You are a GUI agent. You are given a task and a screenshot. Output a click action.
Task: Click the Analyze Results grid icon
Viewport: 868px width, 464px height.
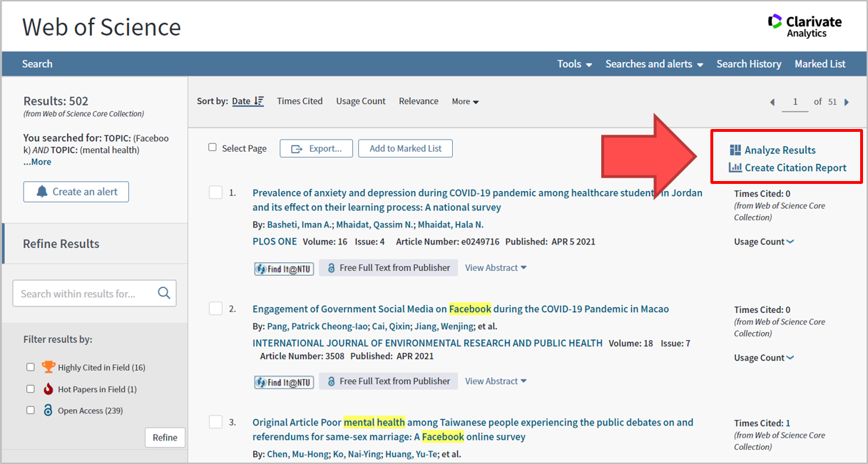(735, 150)
